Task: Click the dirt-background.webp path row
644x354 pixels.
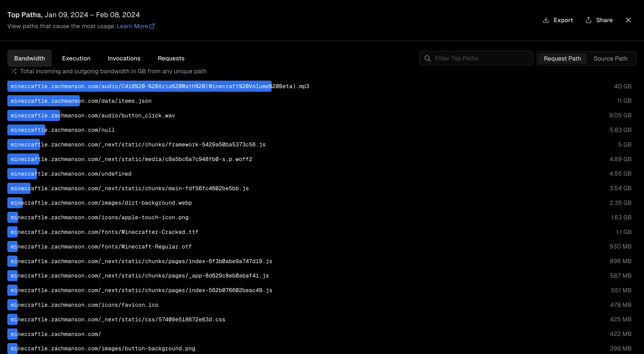Action: pyautogui.click(x=322, y=203)
